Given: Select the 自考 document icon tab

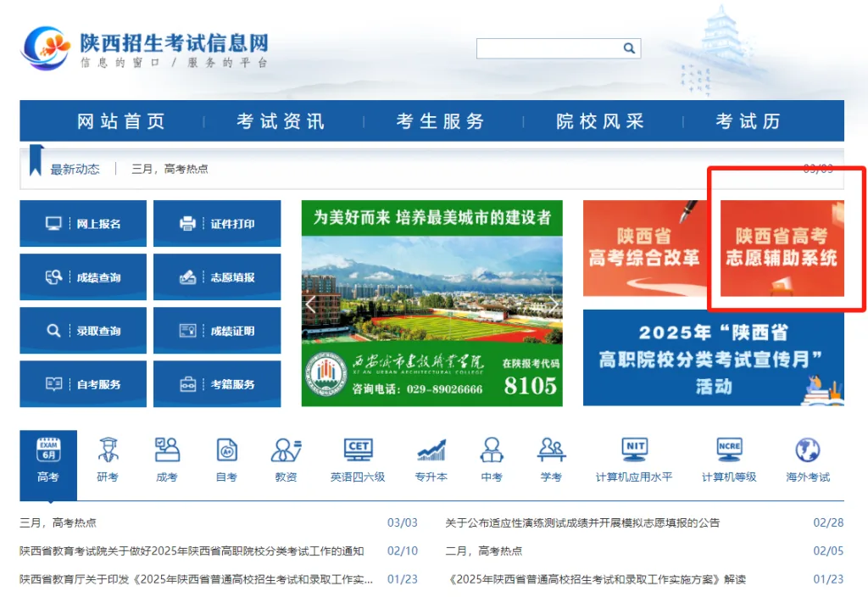Looking at the screenshot, I should click(226, 460).
